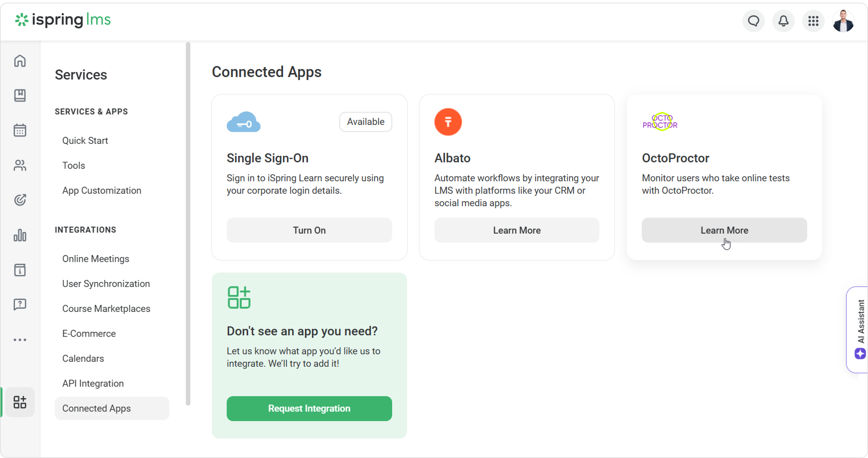Turn on Single Sign-On
Viewport: 868px width, 458px height.
[309, 230]
